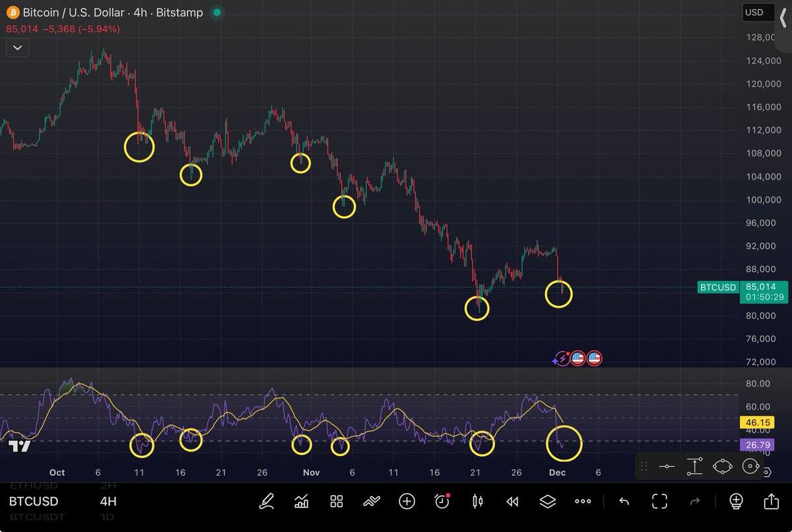Screen dimensions: 792x532
Task: Open the BTCUSD symbol selector
Action: click(x=34, y=502)
